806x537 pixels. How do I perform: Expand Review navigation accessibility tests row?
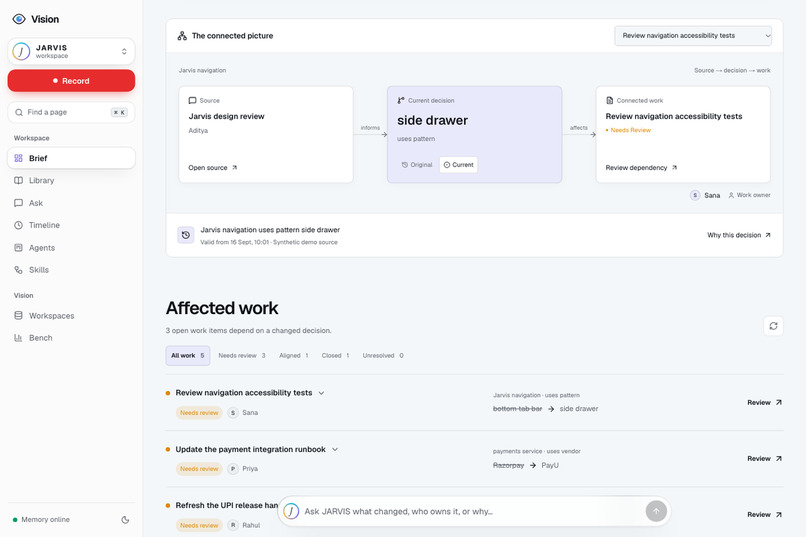321,393
